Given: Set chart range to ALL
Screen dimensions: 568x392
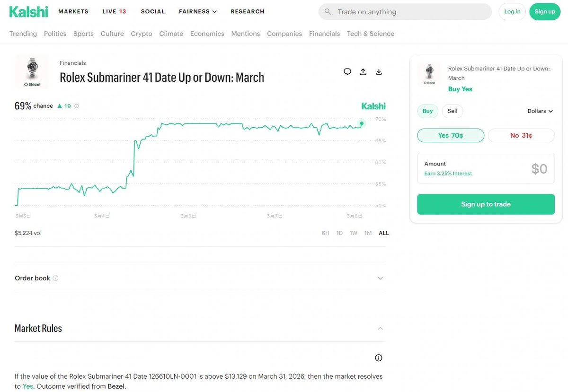Looking at the screenshot, I should pyautogui.click(x=383, y=233).
